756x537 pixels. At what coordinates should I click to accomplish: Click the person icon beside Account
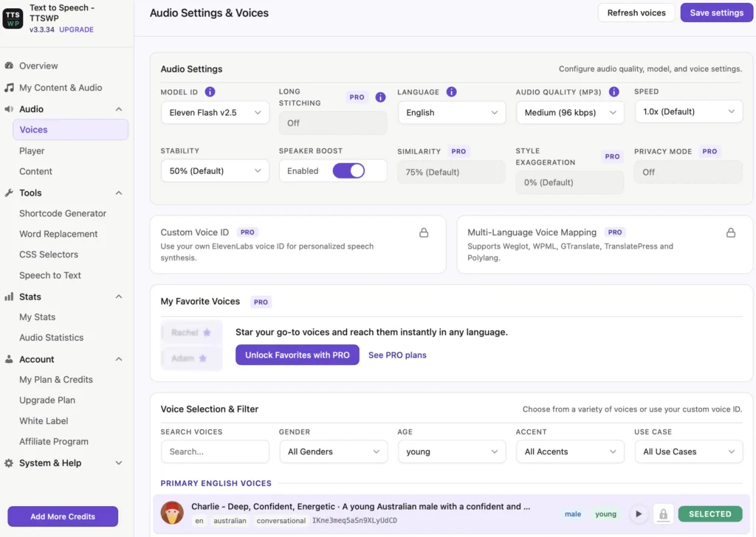pos(9,359)
